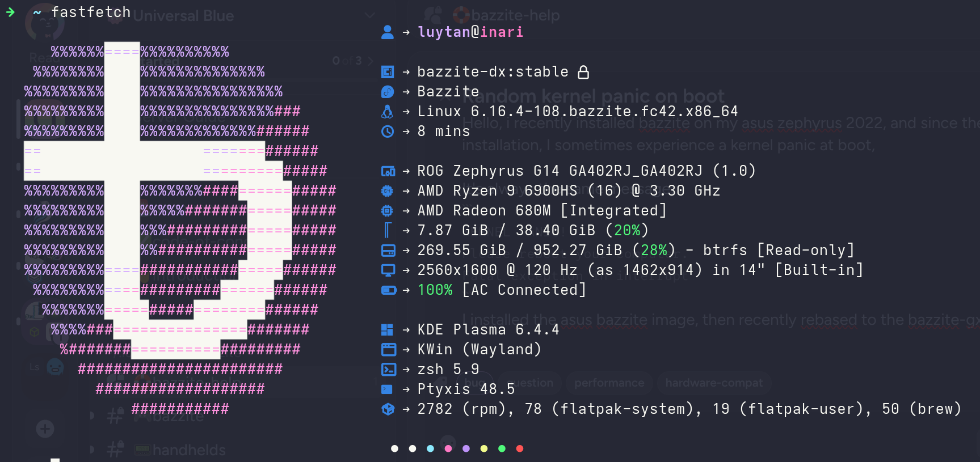Click GPU text 'AMD Radeon 680M [Integrated]'
This screenshot has height=462, width=980.
(x=542, y=211)
